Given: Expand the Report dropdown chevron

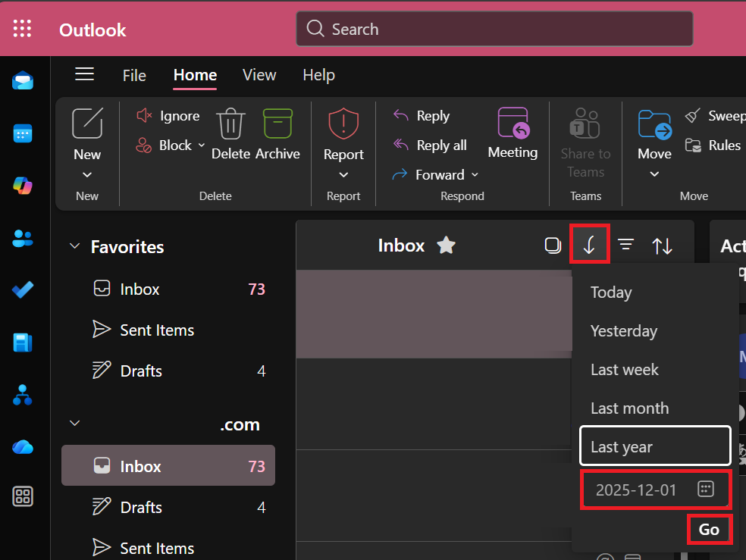Looking at the screenshot, I should (343, 175).
